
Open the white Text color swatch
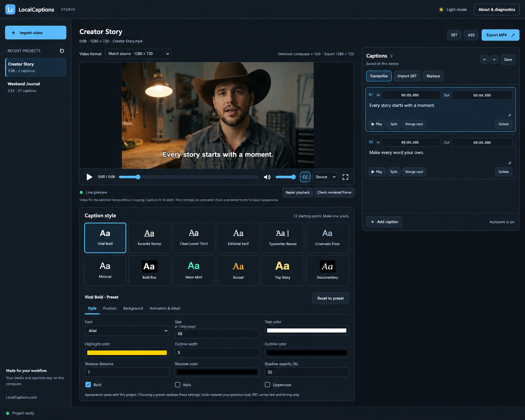[307, 331]
